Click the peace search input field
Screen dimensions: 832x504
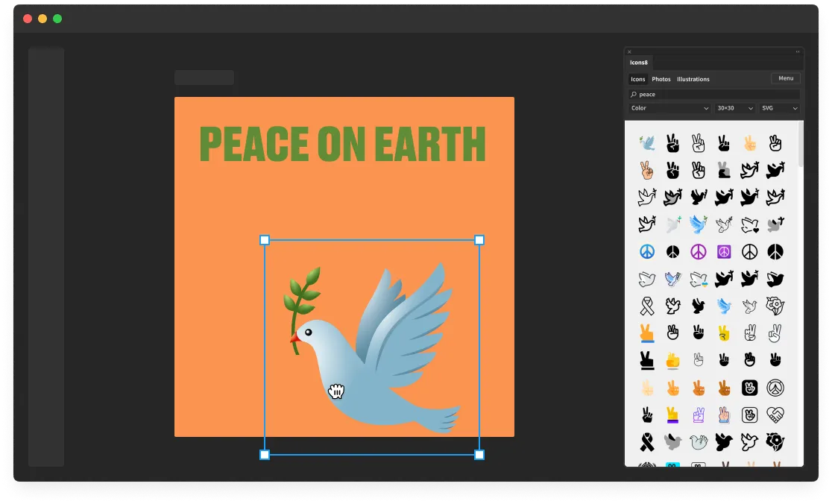click(708, 94)
